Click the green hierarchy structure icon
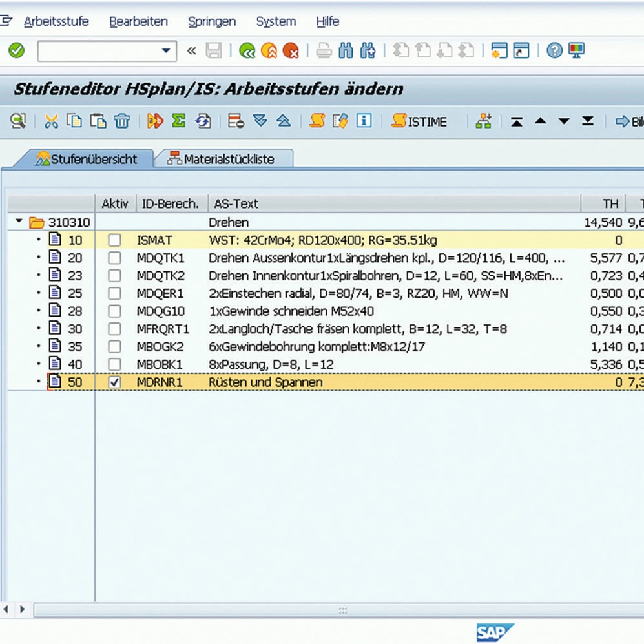This screenshot has width=644, height=644. click(484, 121)
